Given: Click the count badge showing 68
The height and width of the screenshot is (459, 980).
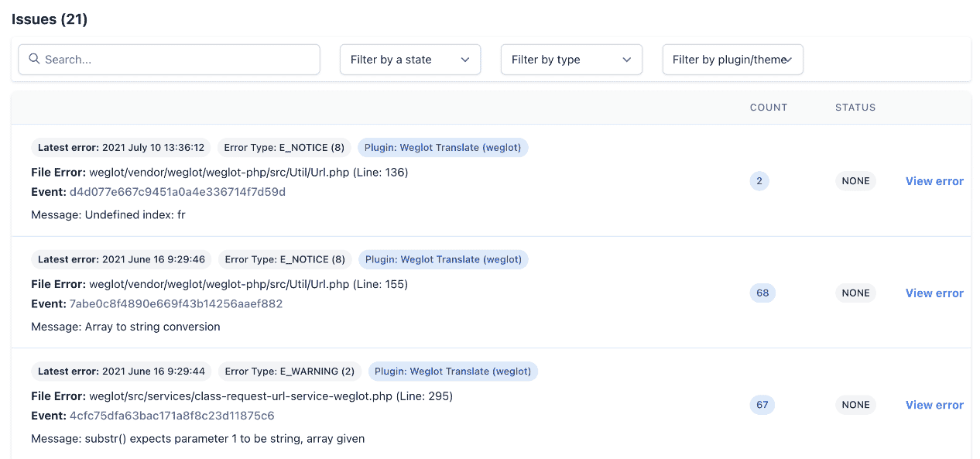Looking at the screenshot, I should pyautogui.click(x=762, y=293).
